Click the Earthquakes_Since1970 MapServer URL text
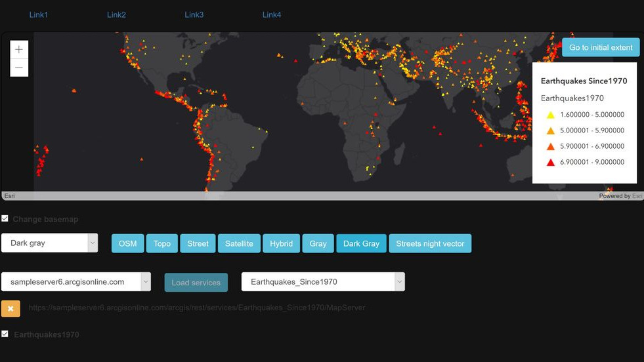The height and width of the screenshot is (362, 644). pyautogui.click(x=197, y=308)
